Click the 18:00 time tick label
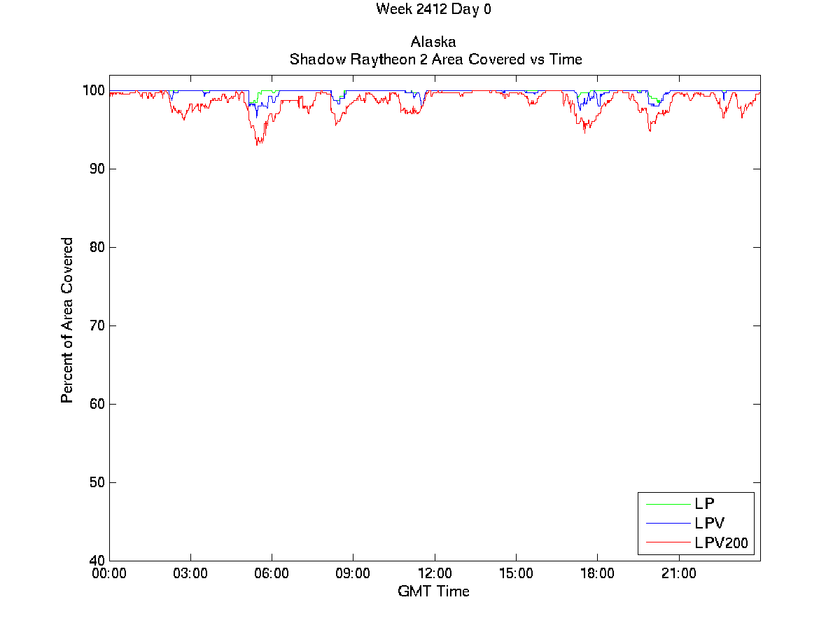This screenshot has height=630, width=840. click(x=597, y=574)
